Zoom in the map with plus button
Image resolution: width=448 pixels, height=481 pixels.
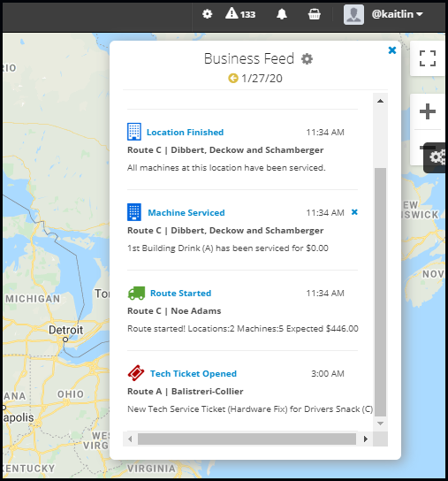pyautogui.click(x=428, y=111)
